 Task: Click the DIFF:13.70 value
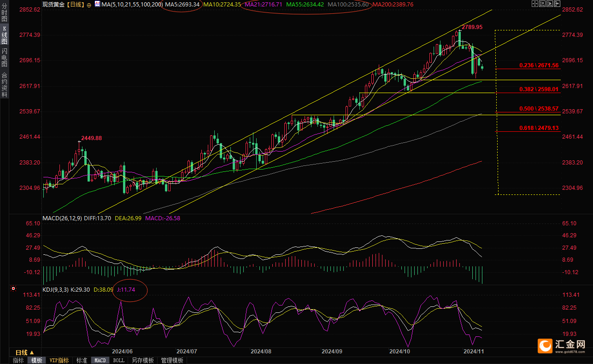click(x=97, y=218)
